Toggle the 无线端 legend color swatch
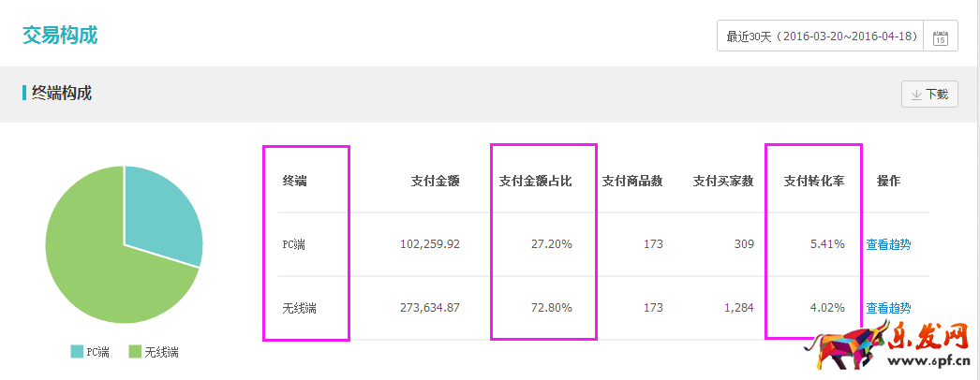This screenshot has height=380, width=980. tap(135, 352)
